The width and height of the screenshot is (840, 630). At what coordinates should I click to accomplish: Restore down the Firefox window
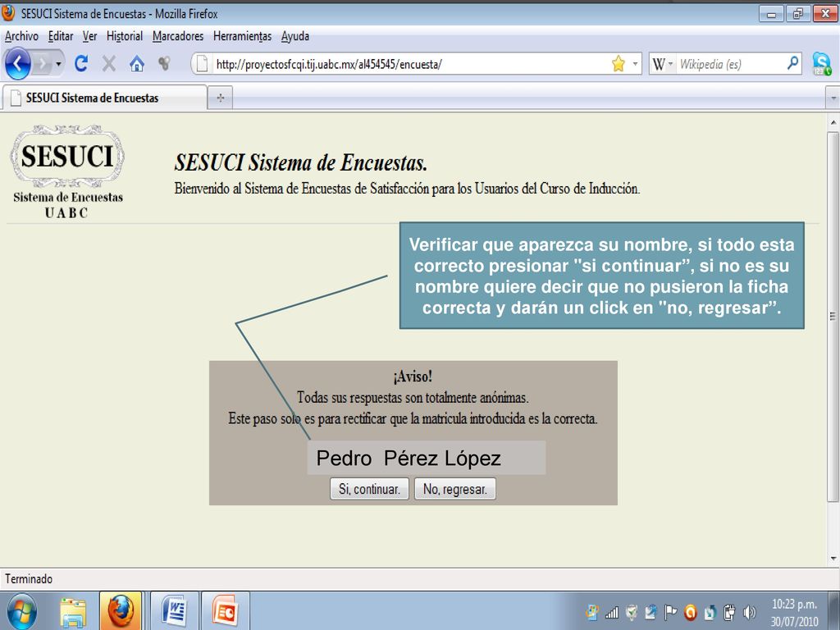(x=797, y=14)
